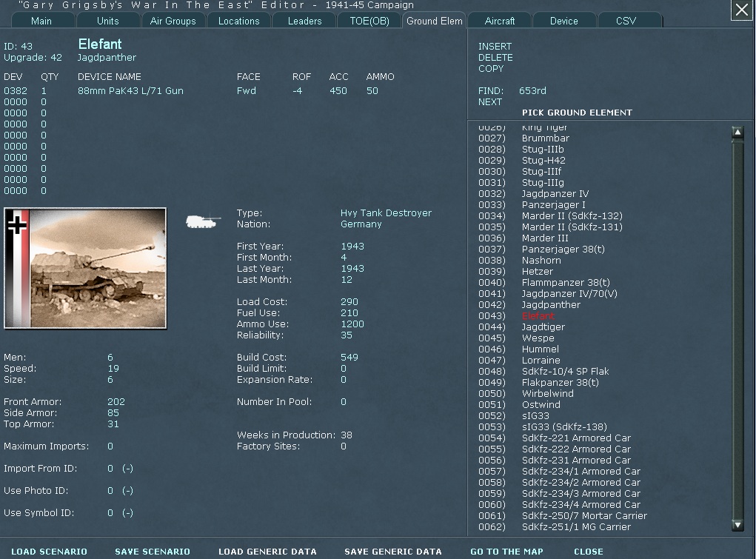Select Hummel in the element list
The height and width of the screenshot is (559, 756).
[541, 349]
